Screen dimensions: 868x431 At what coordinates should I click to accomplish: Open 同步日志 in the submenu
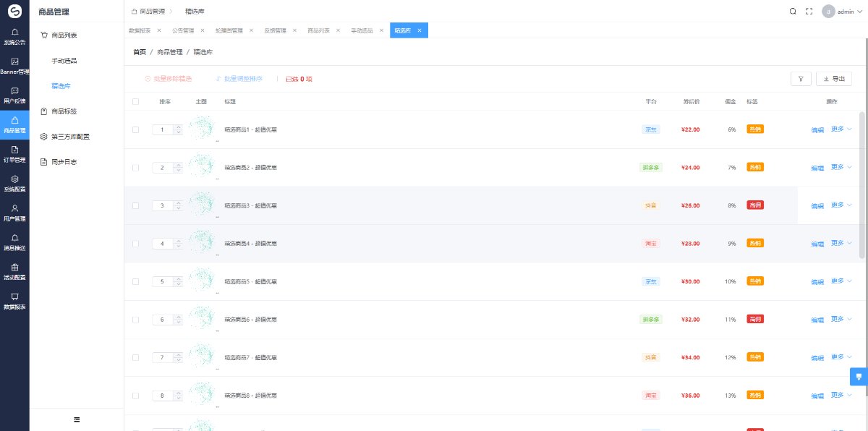tap(77, 162)
